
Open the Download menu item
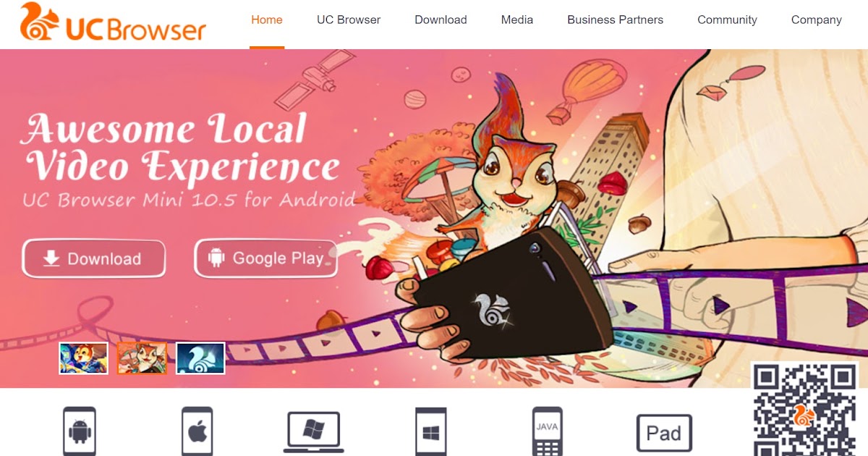(441, 20)
